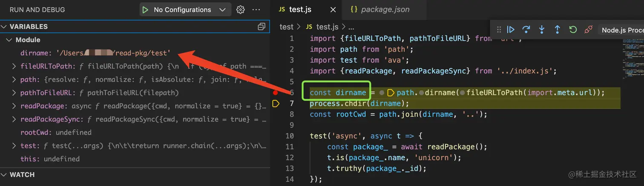The image size is (644, 186).
Task: Click line number 10 in the gutter
Action: pyautogui.click(x=290, y=136)
